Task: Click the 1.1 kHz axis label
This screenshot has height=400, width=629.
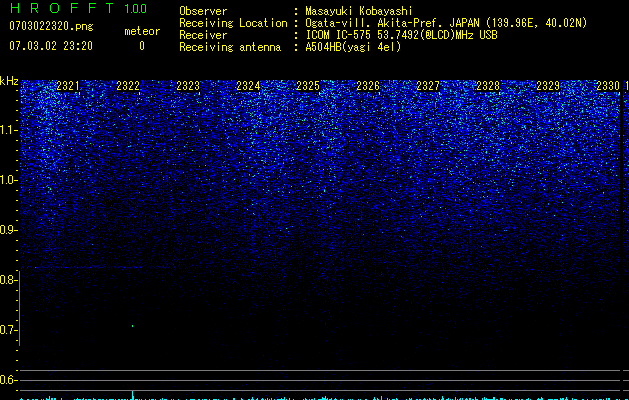Action: pos(9,130)
